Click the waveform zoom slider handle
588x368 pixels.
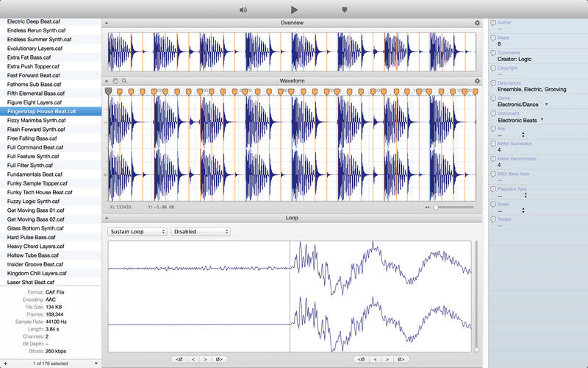click(436, 208)
